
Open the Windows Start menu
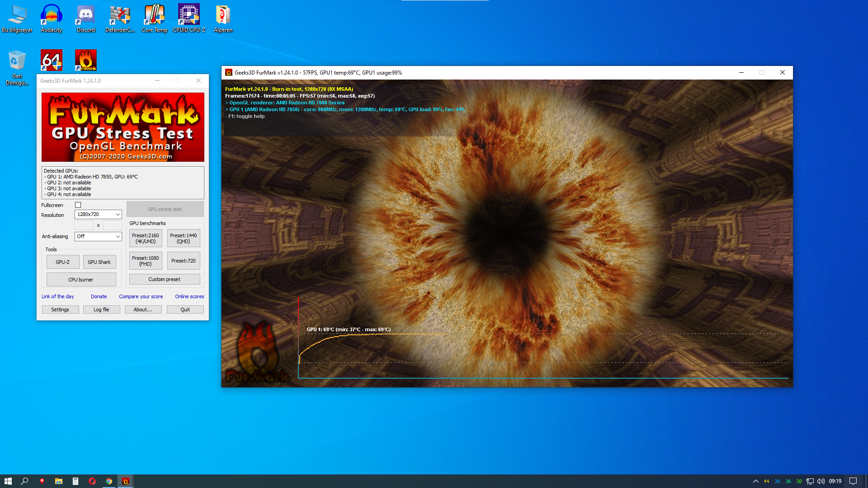coord(8,481)
